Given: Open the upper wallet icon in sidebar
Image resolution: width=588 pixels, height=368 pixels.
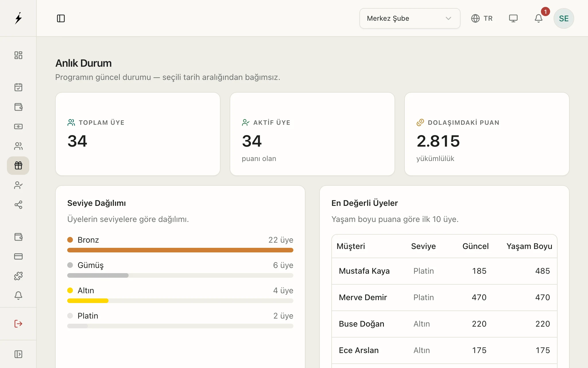Looking at the screenshot, I should (18, 107).
